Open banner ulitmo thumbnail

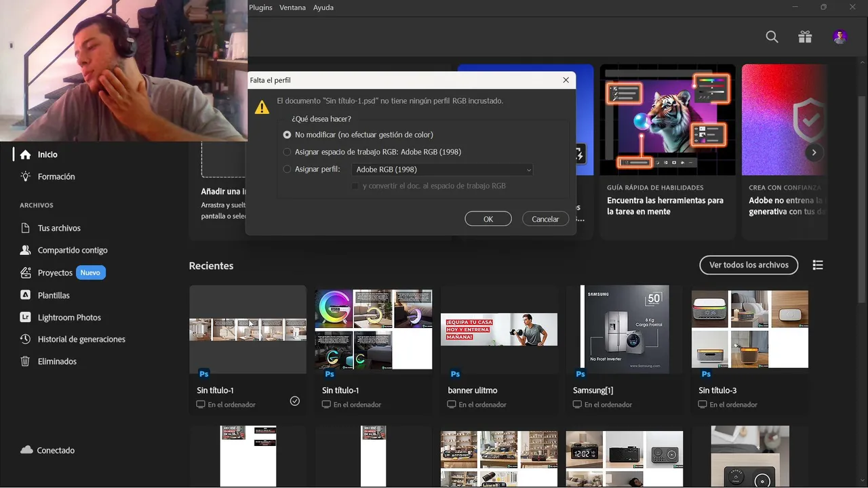pos(499,329)
